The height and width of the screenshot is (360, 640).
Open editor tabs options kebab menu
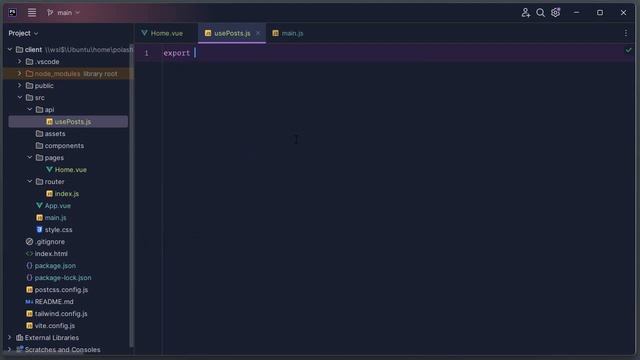pyautogui.click(x=626, y=33)
